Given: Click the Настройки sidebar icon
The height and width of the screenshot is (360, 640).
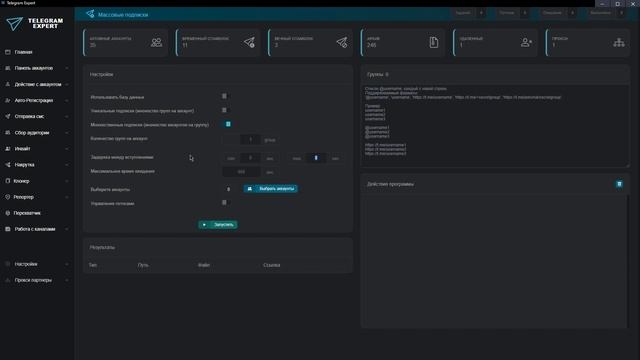Looking at the screenshot, I should tap(8, 264).
